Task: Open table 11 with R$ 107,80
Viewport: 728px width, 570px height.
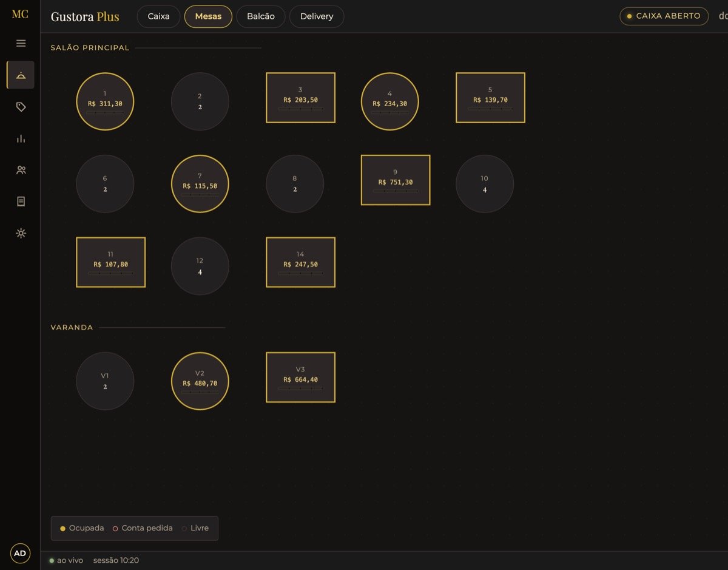Action: click(110, 262)
